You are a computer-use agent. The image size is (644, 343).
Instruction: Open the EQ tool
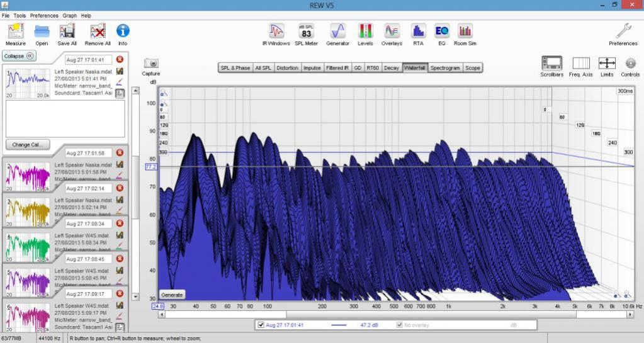(442, 31)
